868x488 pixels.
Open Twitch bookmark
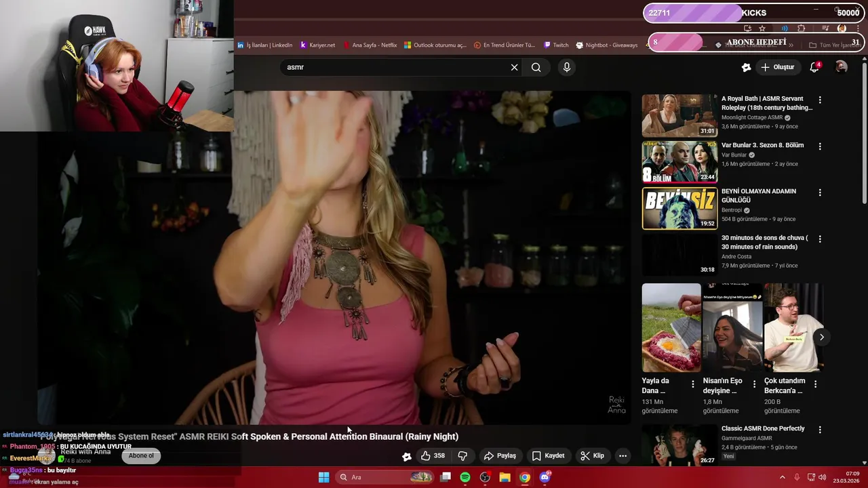(x=556, y=45)
